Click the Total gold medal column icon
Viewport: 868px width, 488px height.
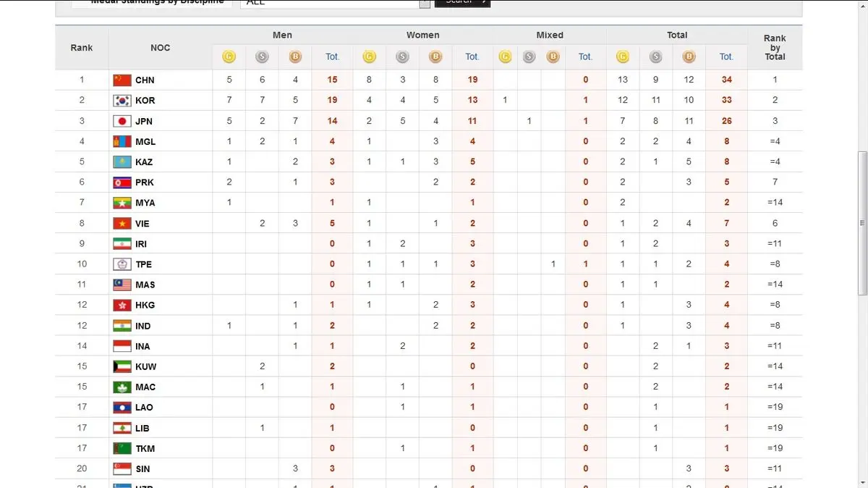pyautogui.click(x=623, y=56)
